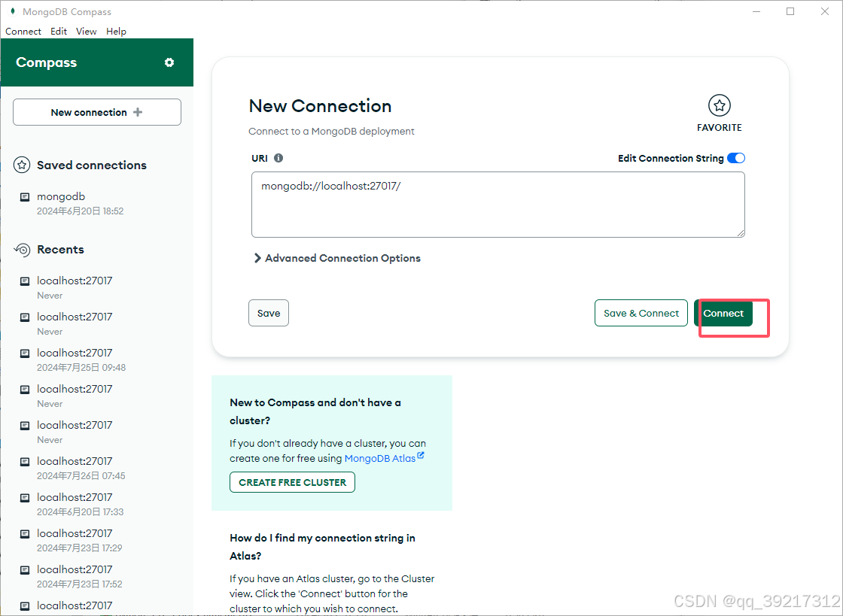Click the URI resize handle corner
Screen dimensions: 843x616
(x=741, y=232)
